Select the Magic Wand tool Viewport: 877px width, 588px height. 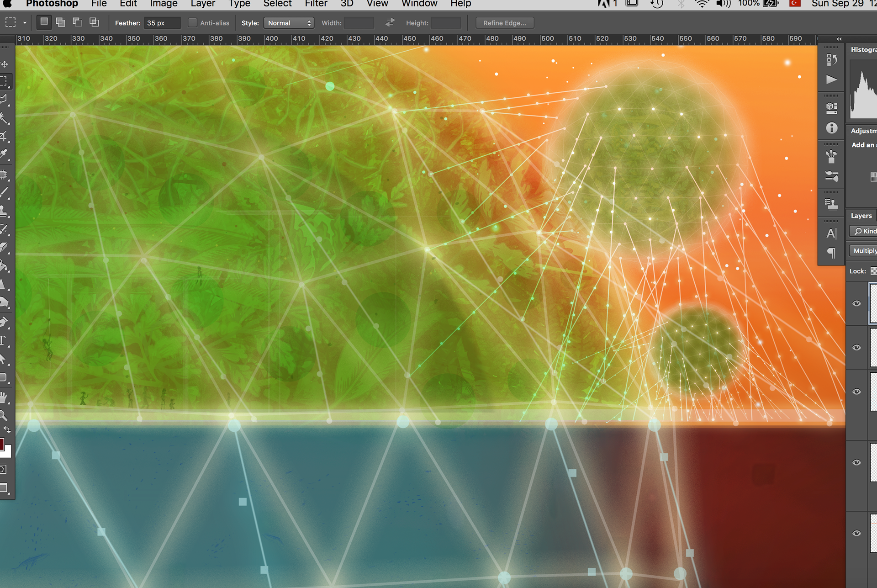[5, 118]
